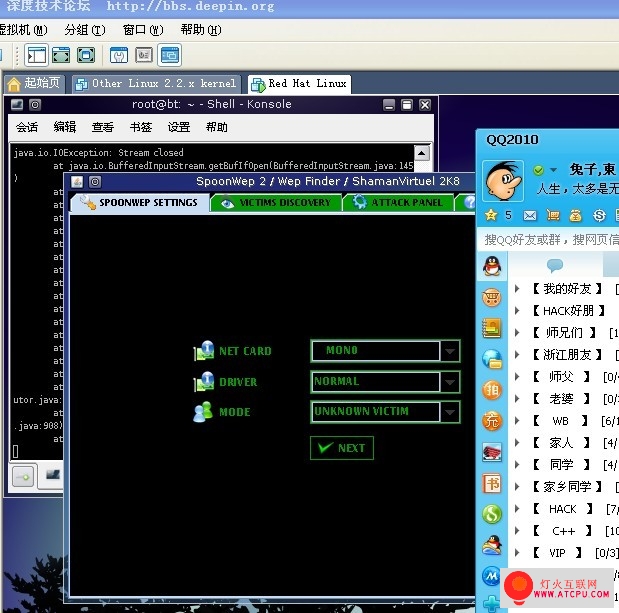Screen dimensions: 619x613
Task: Open the 虚拟机 (M) menu
Action: [x=23, y=30]
